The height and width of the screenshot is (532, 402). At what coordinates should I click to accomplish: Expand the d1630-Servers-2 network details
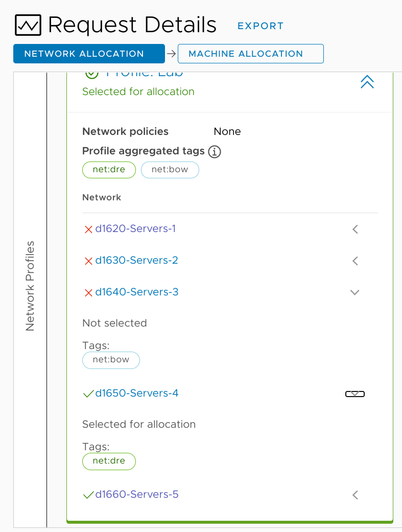[355, 261]
